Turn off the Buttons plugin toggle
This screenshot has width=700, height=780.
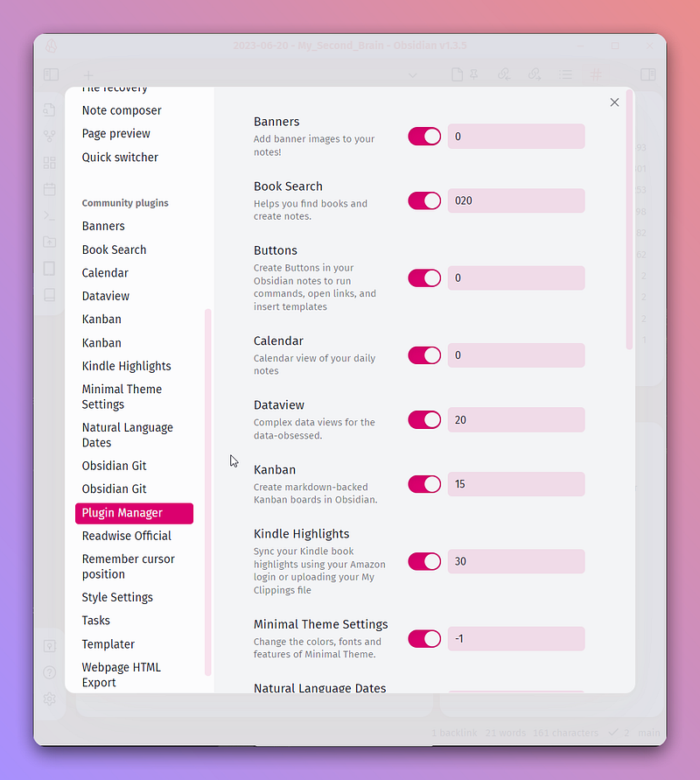point(424,278)
